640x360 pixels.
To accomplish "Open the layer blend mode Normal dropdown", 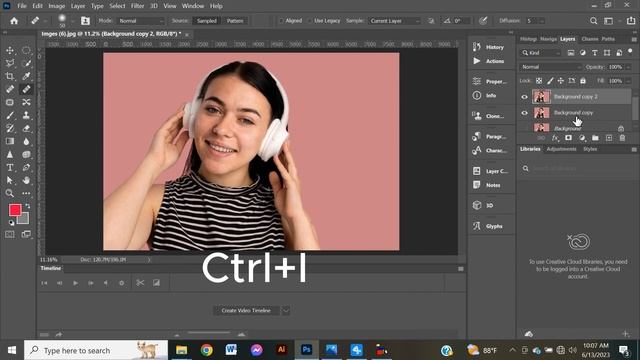I will click(550, 67).
